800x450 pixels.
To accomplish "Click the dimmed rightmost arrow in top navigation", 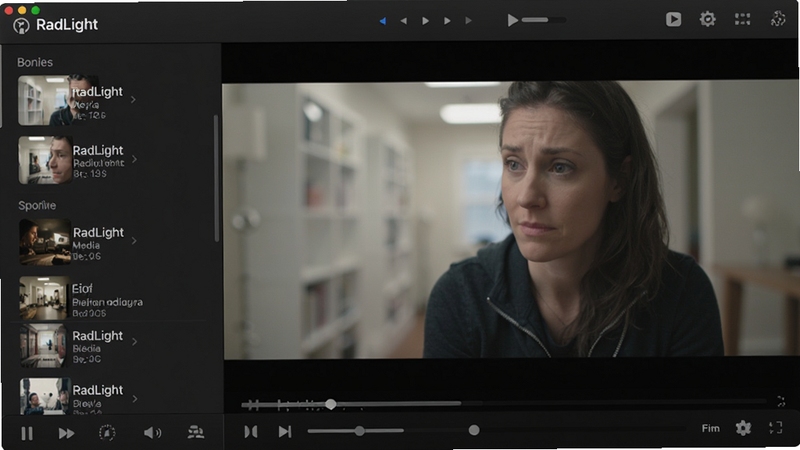I will click(468, 21).
